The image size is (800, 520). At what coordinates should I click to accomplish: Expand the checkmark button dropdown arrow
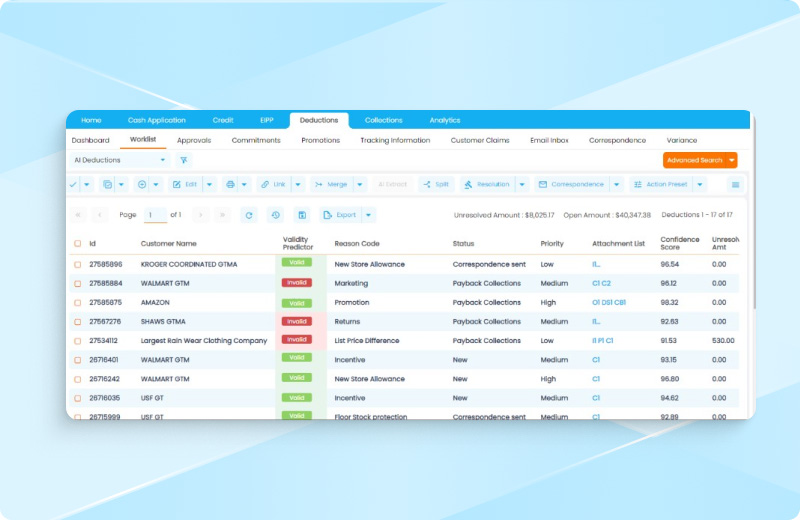pos(87,185)
